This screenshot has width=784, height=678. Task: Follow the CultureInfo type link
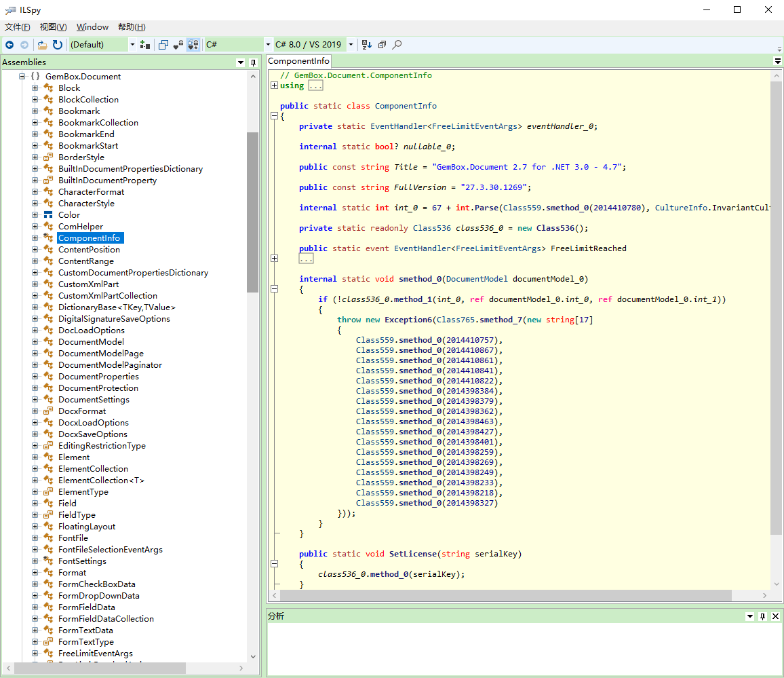[681, 208]
